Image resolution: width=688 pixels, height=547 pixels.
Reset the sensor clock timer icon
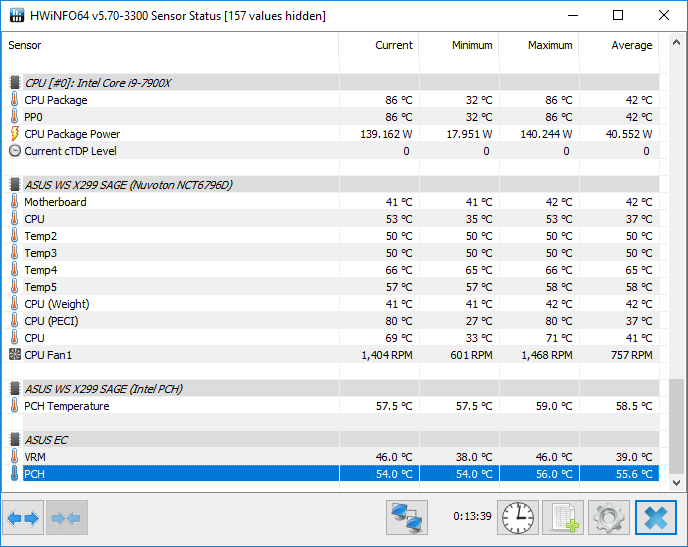518,518
